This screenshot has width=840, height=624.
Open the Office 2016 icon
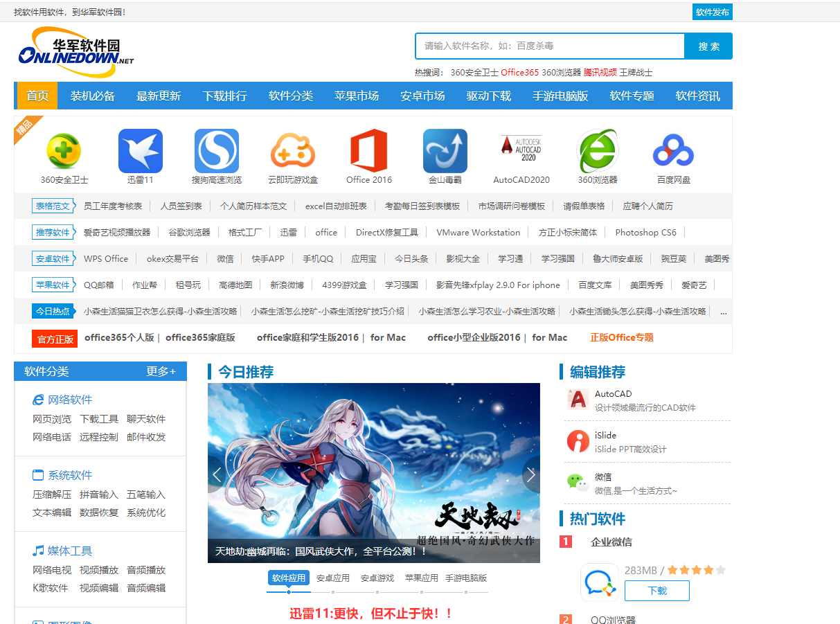[x=369, y=151]
